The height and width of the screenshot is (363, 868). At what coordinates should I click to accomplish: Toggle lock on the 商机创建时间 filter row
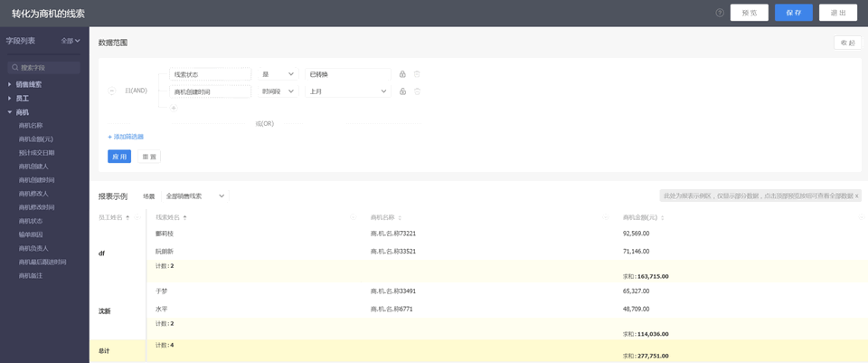coord(402,91)
